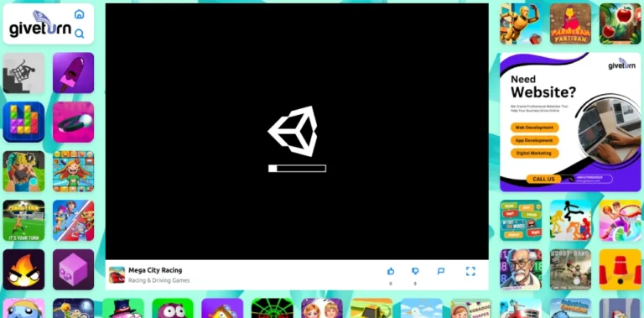Open the shopping cart stairs game
The width and height of the screenshot is (644, 318).
[x=23, y=73]
